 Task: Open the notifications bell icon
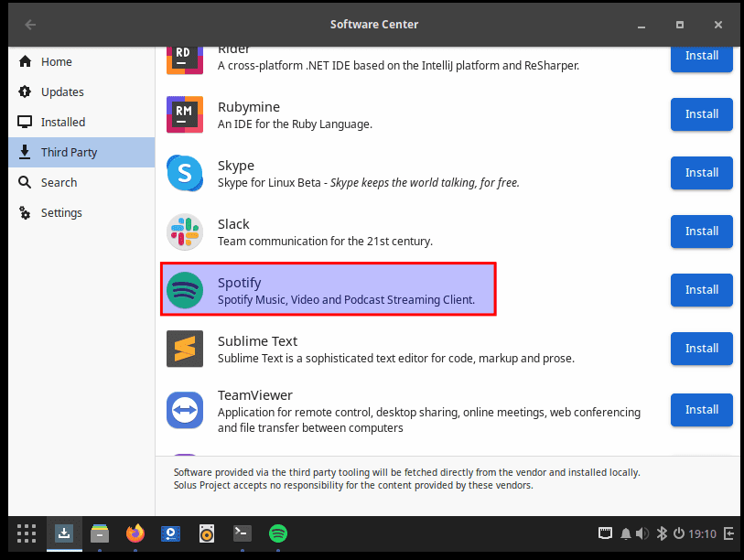click(626, 533)
